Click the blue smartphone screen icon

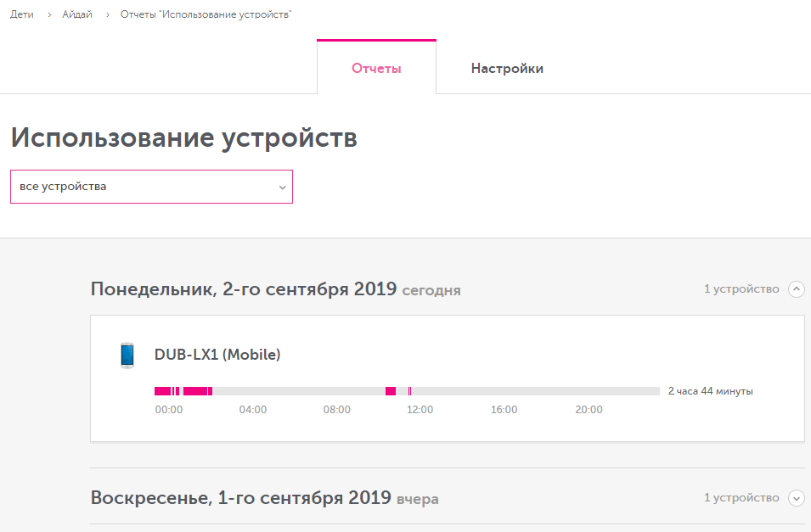click(127, 355)
